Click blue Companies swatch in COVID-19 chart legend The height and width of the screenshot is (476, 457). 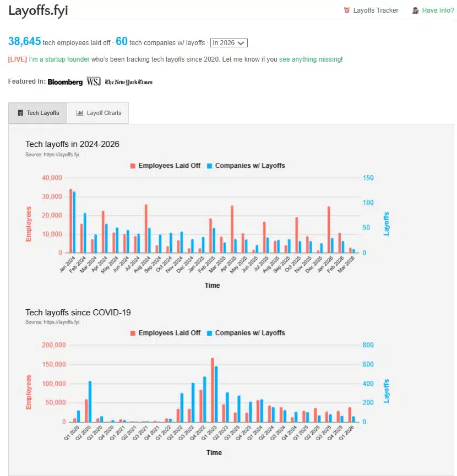pos(209,333)
